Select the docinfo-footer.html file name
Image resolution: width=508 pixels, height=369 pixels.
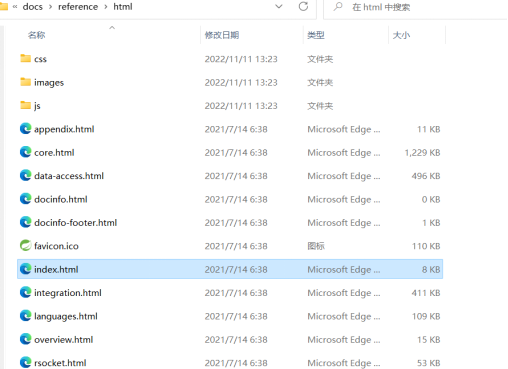75,222
